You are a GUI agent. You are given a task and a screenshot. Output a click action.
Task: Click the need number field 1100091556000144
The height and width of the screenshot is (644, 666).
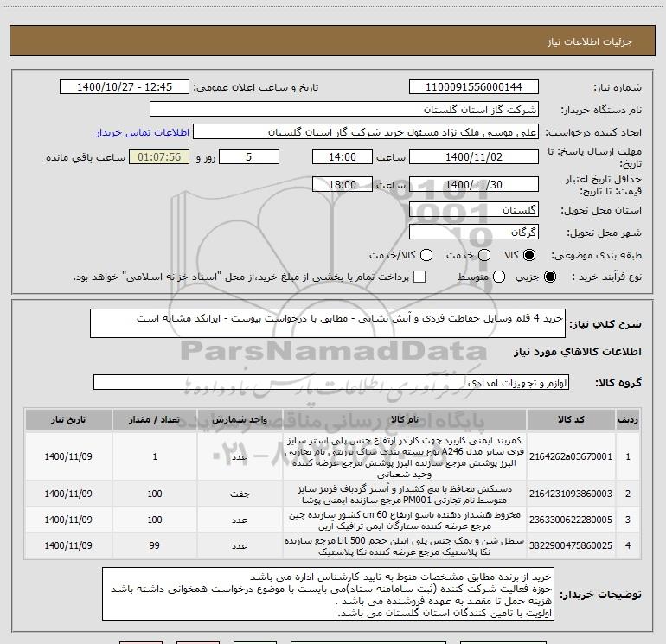coord(474,87)
